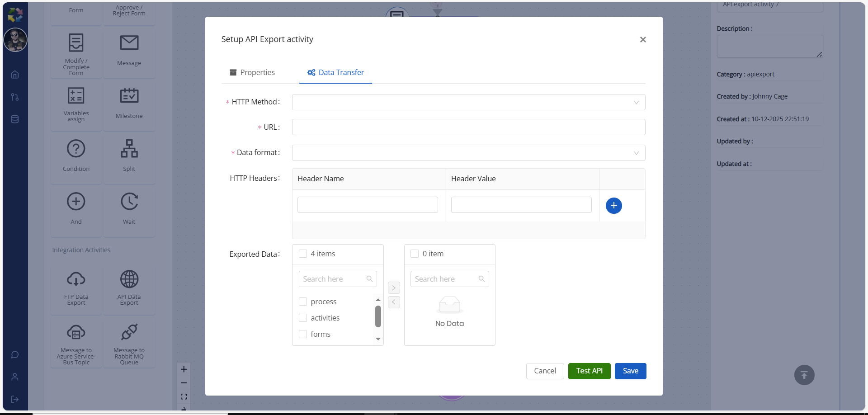Viewport: 868px width, 415px height.
Task: Open the HTTP Method dropdown
Action: pyautogui.click(x=468, y=102)
